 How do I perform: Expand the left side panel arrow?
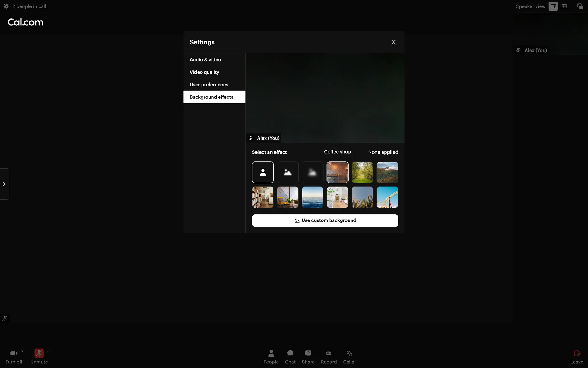[4, 184]
